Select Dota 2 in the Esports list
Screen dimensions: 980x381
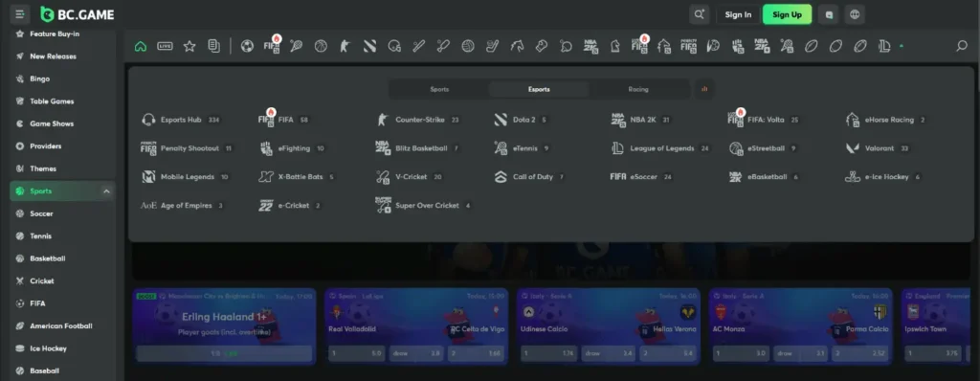coord(521,120)
